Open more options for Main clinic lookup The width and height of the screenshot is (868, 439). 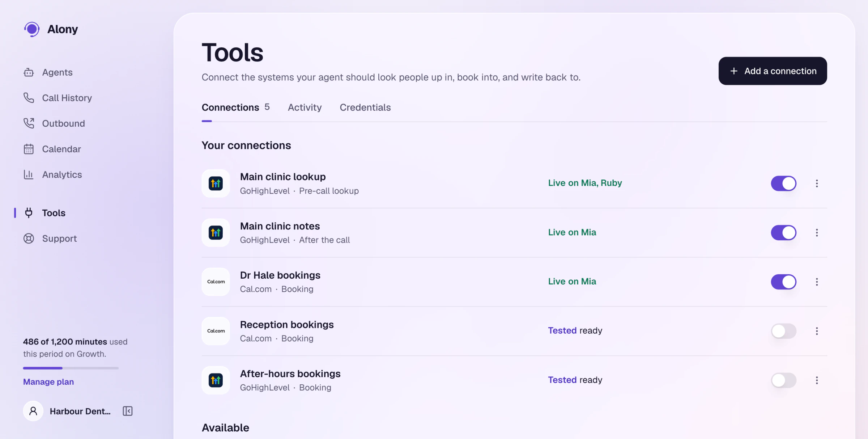tap(817, 183)
